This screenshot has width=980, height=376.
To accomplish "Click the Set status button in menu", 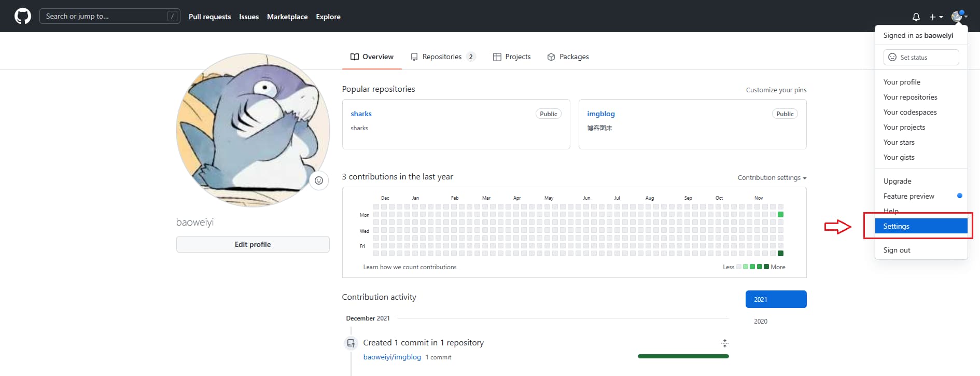I will click(x=921, y=57).
